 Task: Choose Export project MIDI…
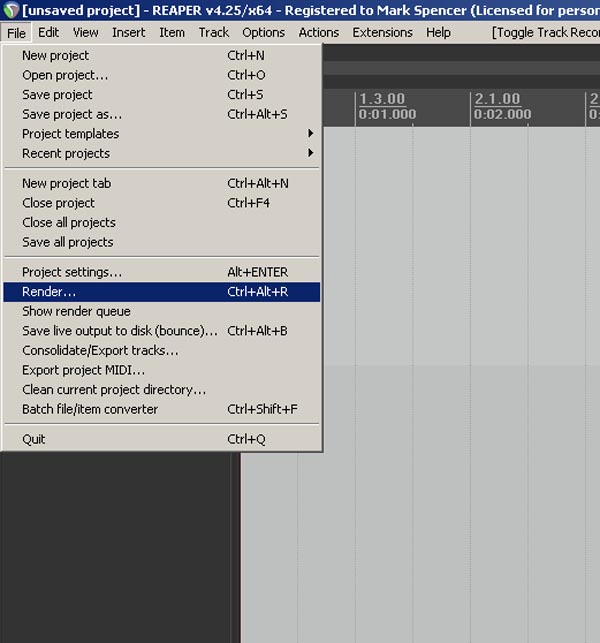[x=162, y=370]
